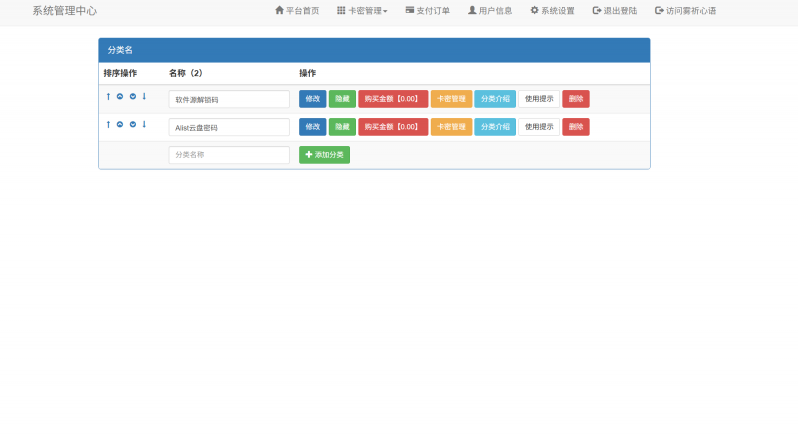This screenshot has height=440, width=798.
Task: Expand the 卡密管理 dropdown in navbar
Action: [x=362, y=11]
